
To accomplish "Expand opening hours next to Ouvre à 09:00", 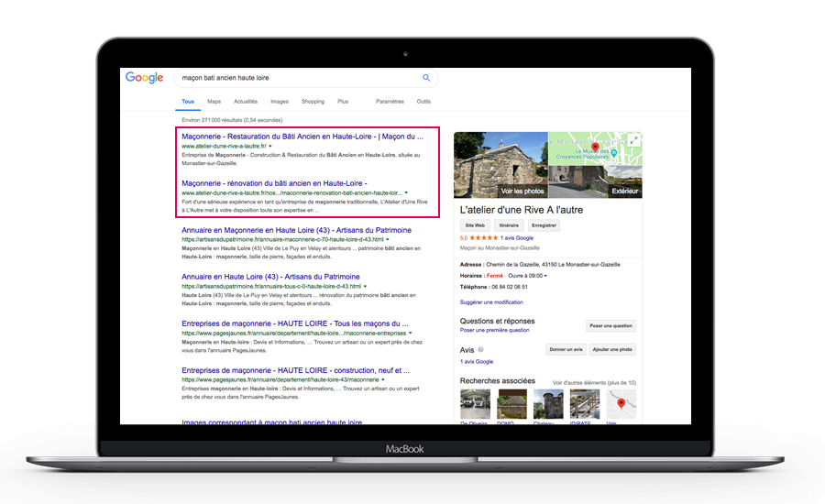I will coord(545,276).
